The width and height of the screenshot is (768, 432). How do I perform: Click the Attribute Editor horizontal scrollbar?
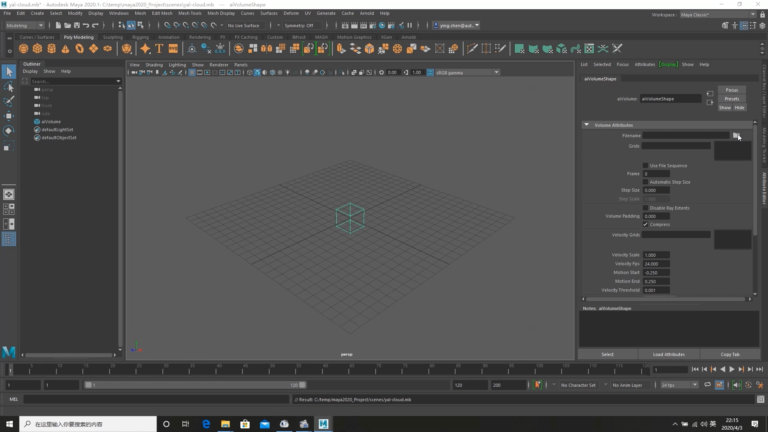[x=666, y=299]
